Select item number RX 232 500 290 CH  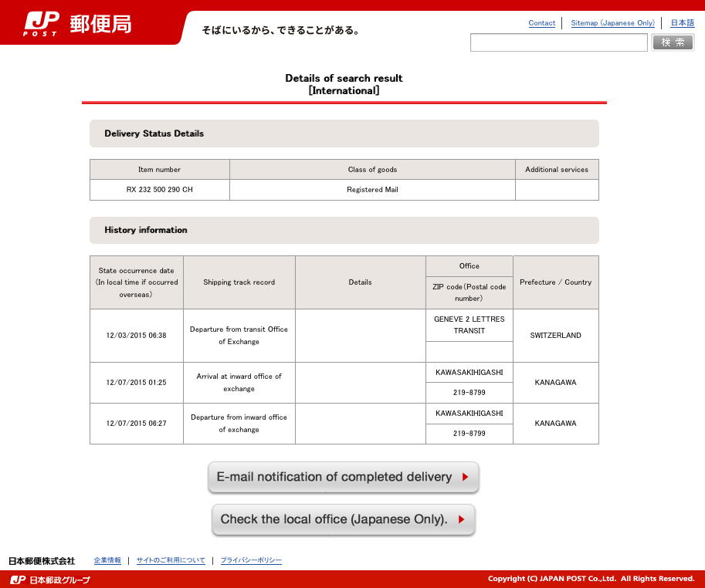[160, 190]
